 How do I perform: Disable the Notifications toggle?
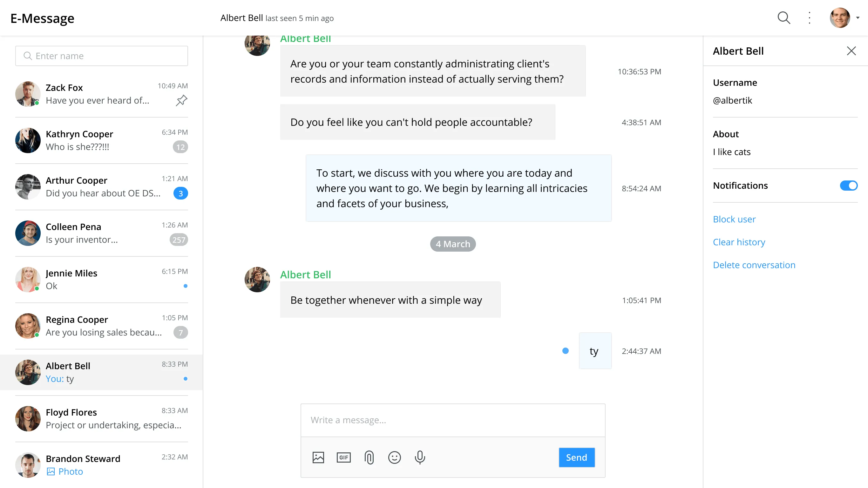[x=848, y=185]
